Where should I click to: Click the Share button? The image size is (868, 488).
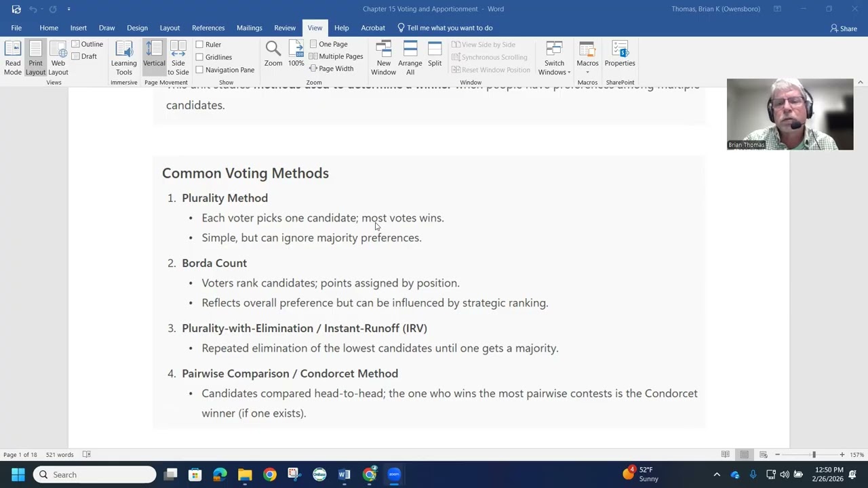pos(844,28)
